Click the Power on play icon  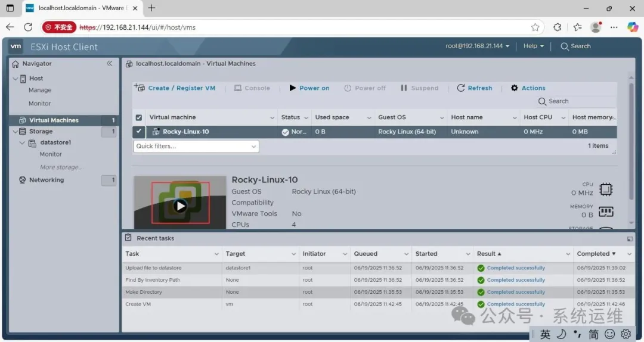point(292,88)
